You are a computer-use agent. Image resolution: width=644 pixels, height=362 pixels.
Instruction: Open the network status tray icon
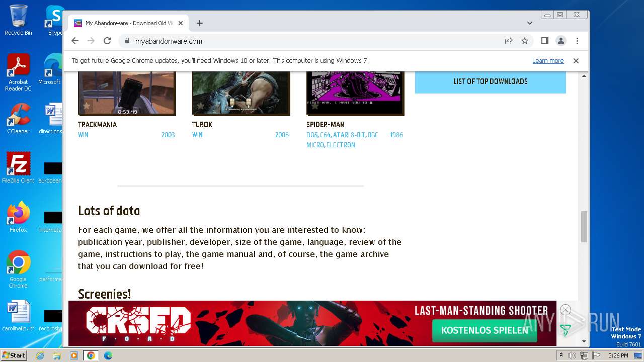tap(584, 355)
